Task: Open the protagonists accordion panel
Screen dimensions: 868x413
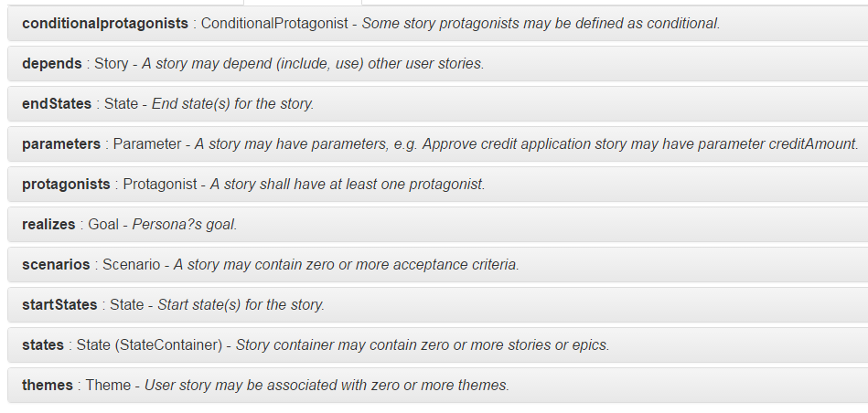Action: [x=437, y=184]
